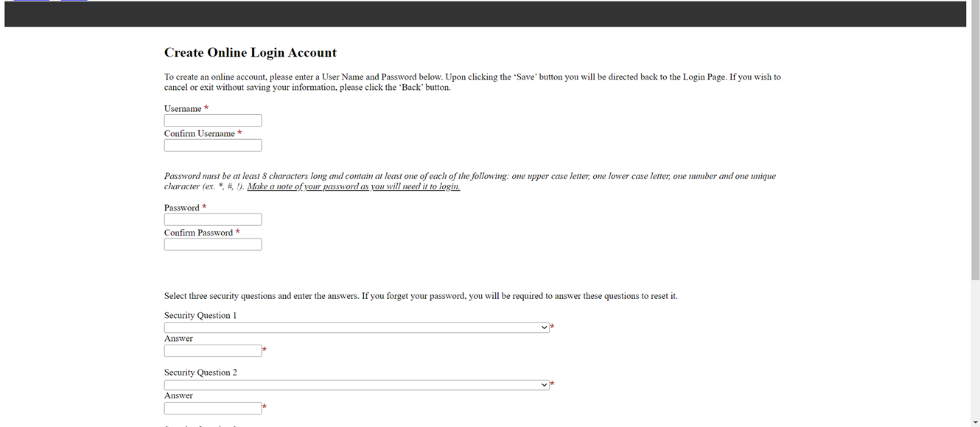The image size is (980, 427).
Task: Expand the Security Question 2 dropdown
Action: [x=357, y=385]
